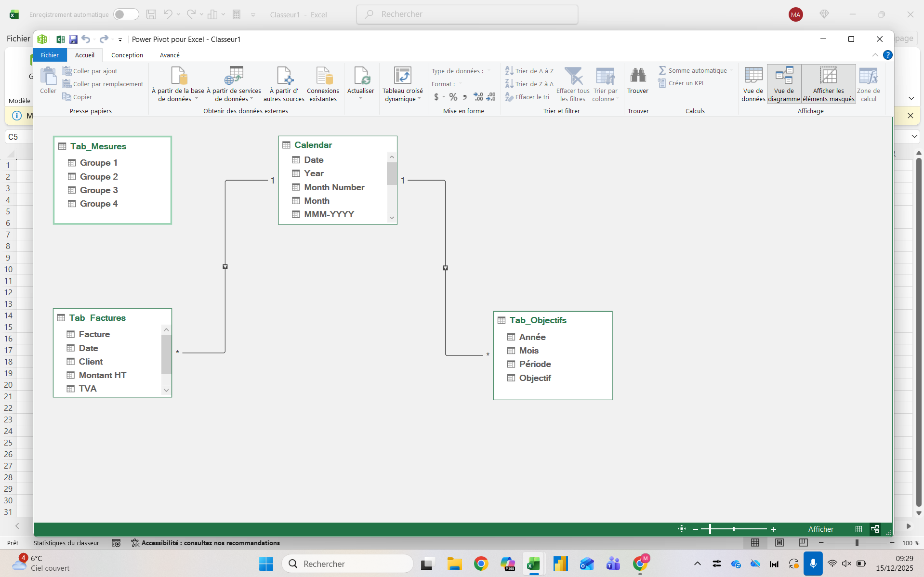Toggle Enregistrement automatique switch

pyautogui.click(x=126, y=14)
